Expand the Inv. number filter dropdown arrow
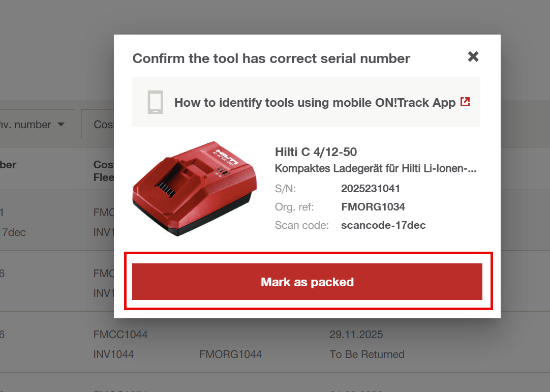The width and height of the screenshot is (550, 392). [61, 125]
